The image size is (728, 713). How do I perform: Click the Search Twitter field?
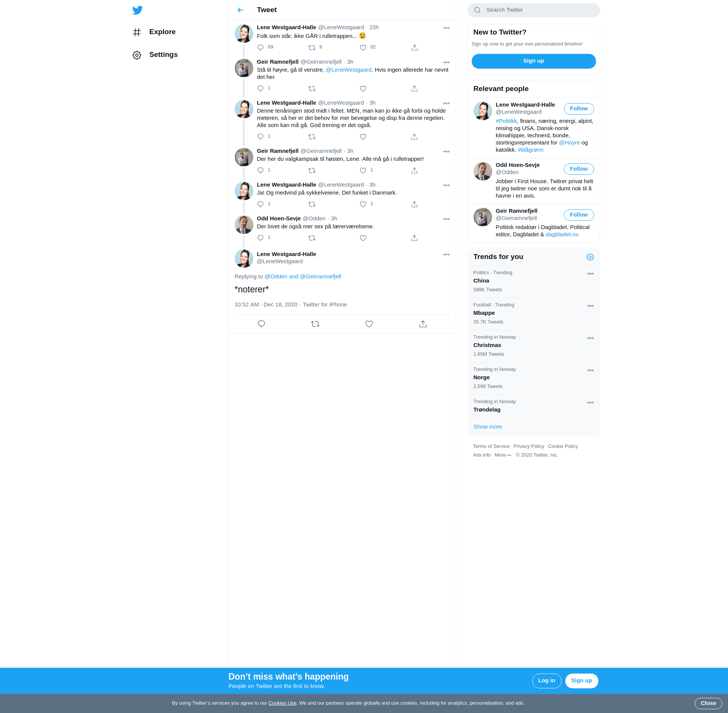pyautogui.click(x=533, y=10)
